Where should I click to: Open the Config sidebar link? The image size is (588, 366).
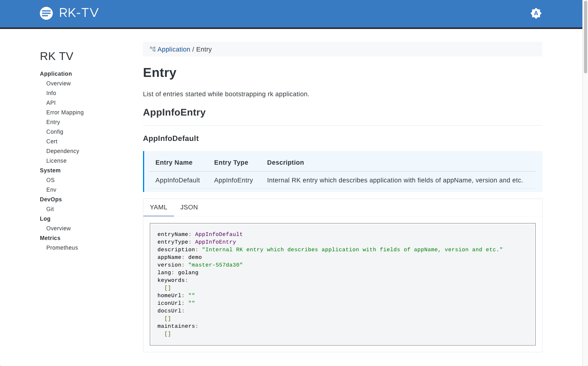pyautogui.click(x=55, y=132)
